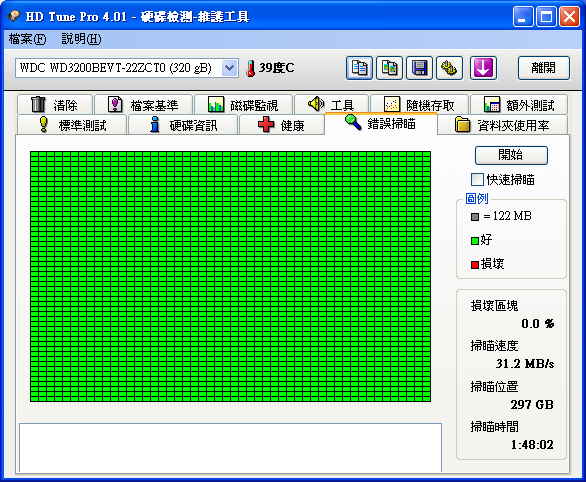Click the 開始 start scan button
This screenshot has height=482, width=586.
pyautogui.click(x=511, y=155)
